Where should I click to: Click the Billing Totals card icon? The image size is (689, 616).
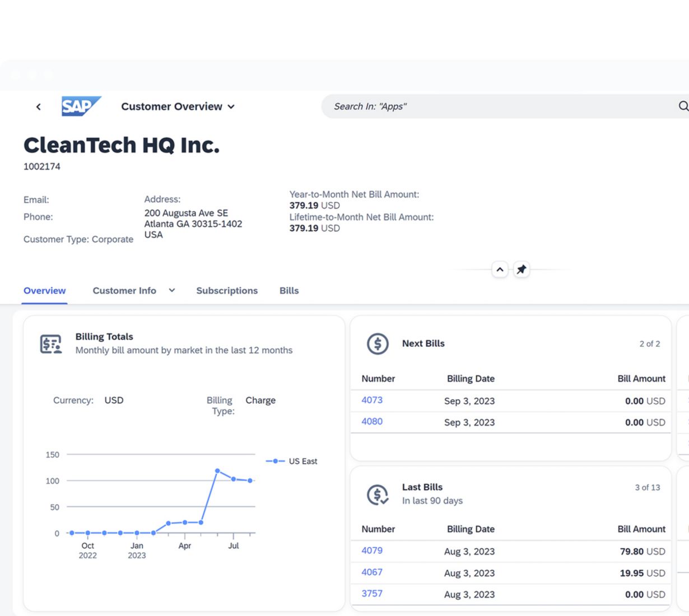click(51, 344)
